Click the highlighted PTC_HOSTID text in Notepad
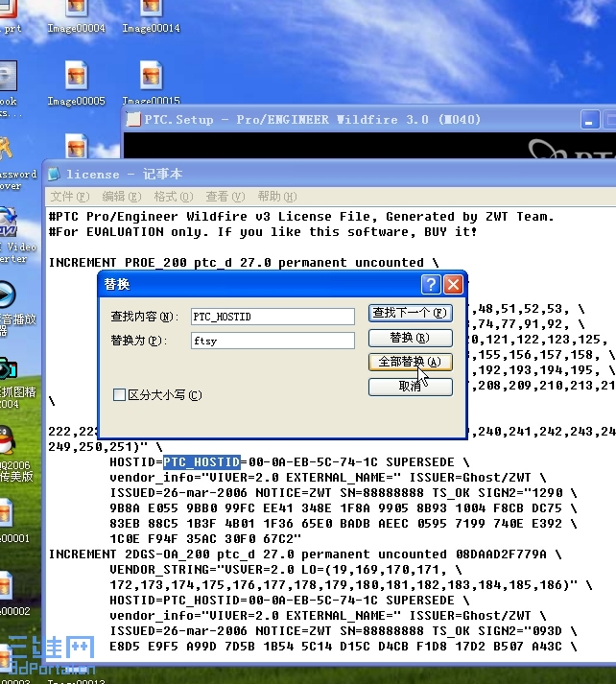 point(201,462)
